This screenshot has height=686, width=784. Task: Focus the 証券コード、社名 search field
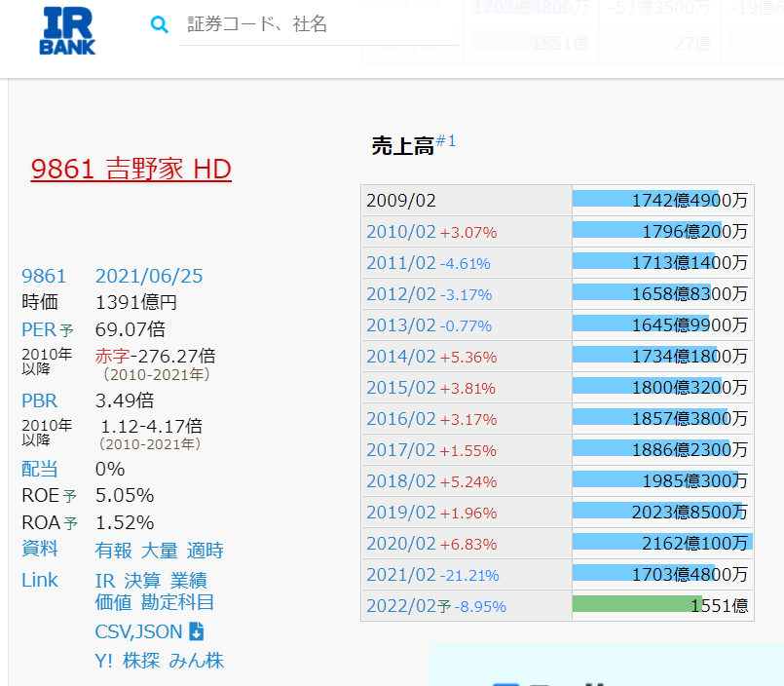point(318,24)
